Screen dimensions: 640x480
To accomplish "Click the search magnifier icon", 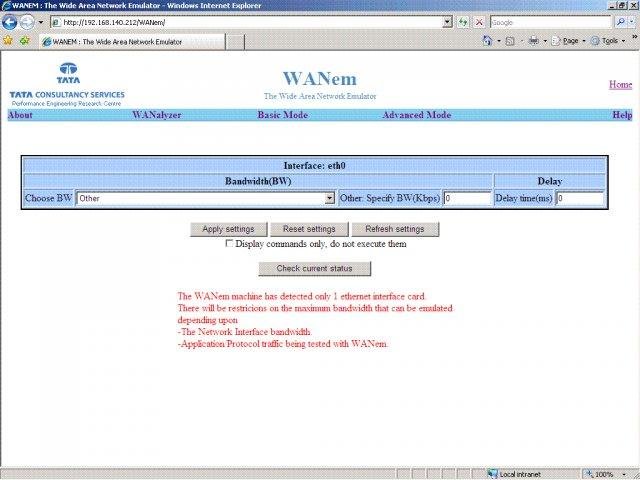I will (621, 22).
